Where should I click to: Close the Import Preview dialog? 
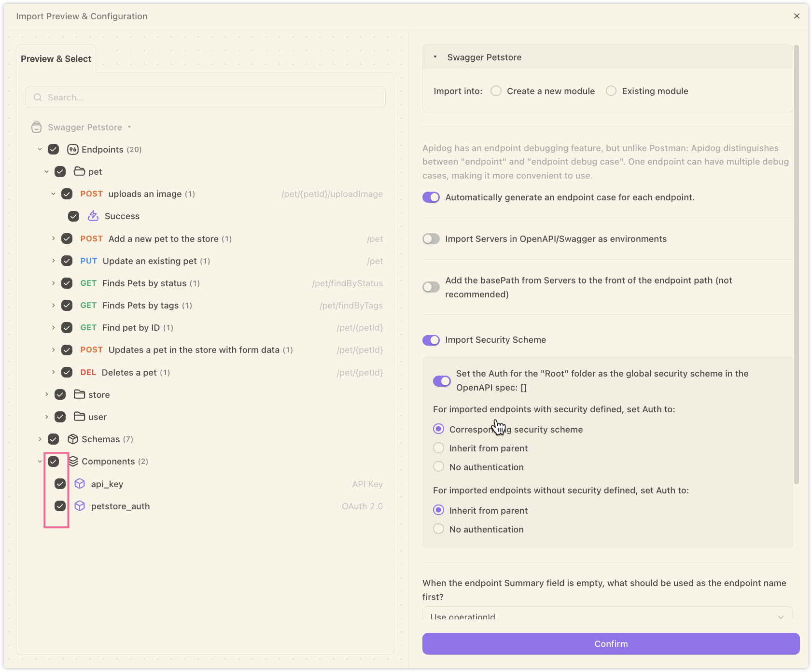click(x=797, y=16)
